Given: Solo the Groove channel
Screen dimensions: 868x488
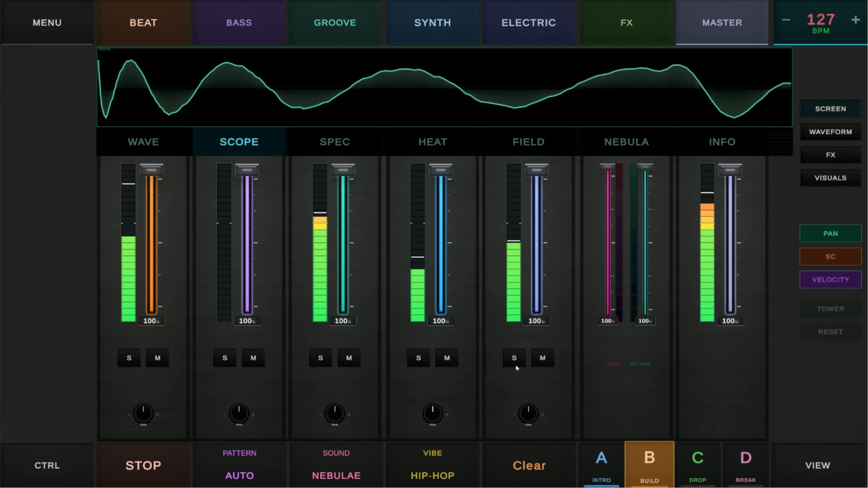Looking at the screenshot, I should pyautogui.click(x=321, y=358).
